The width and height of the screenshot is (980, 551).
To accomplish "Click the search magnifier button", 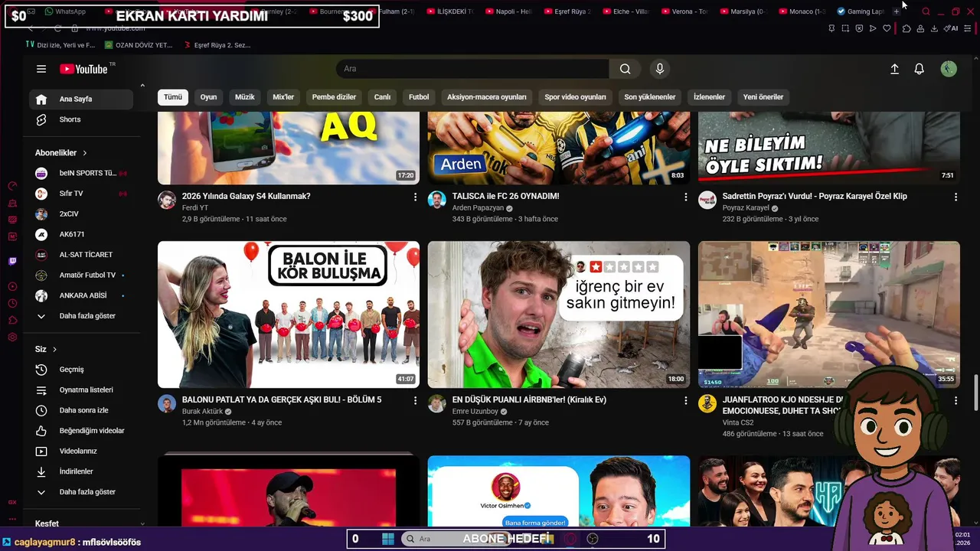I will click(626, 69).
